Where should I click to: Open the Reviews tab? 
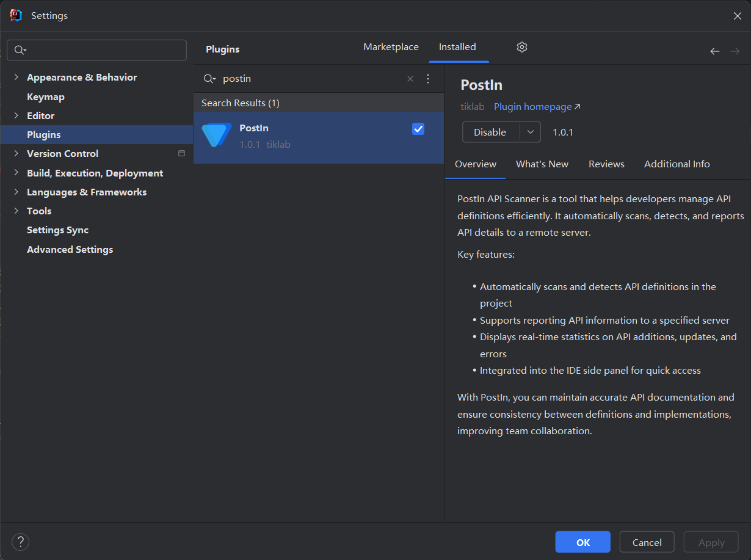[606, 164]
